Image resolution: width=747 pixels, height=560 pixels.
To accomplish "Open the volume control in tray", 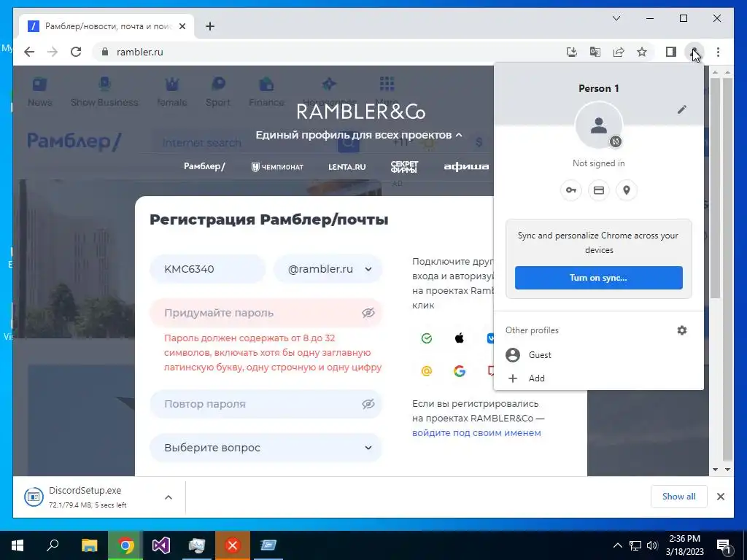I will [x=652, y=545].
